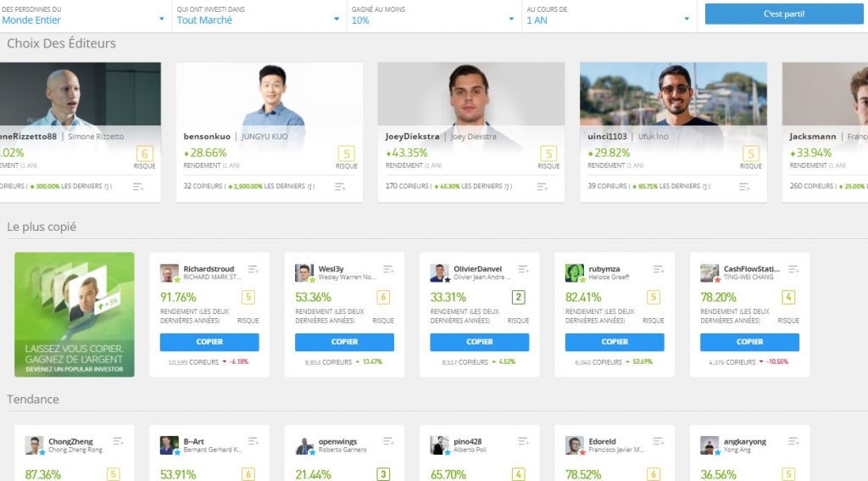Screen dimensions: 868x481
Task: Open the 10% minimum gain dropdown
Action: 433,15
